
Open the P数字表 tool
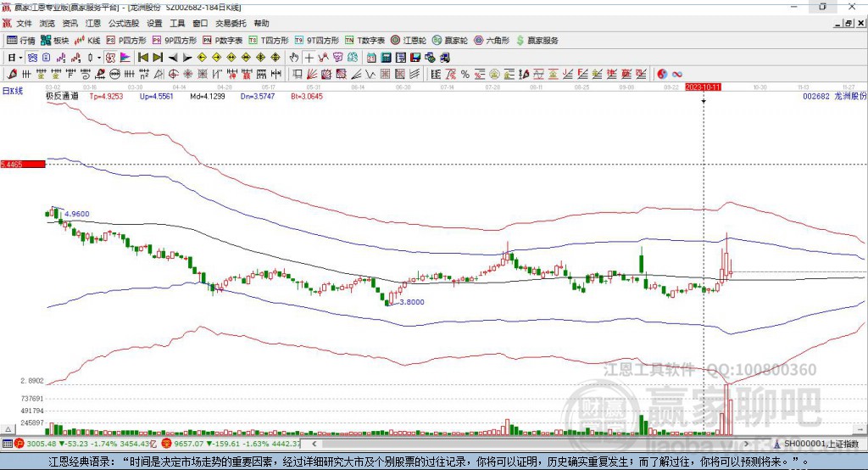[x=223, y=41]
